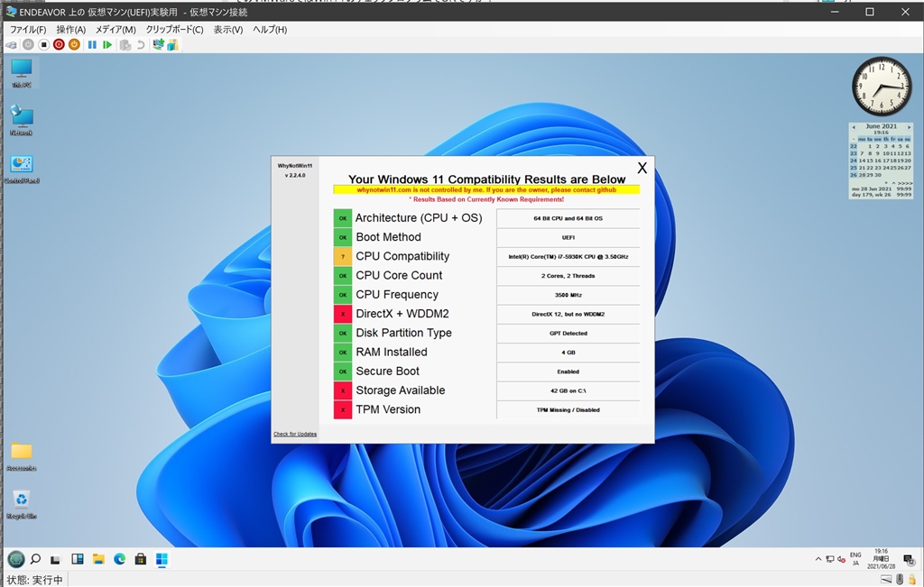Click the '2 Cores, 2 Threads' result
The height and width of the screenshot is (587, 924).
click(x=568, y=276)
